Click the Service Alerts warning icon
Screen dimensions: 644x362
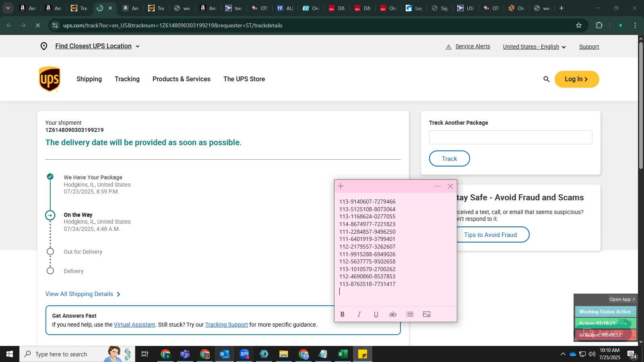tap(448, 47)
